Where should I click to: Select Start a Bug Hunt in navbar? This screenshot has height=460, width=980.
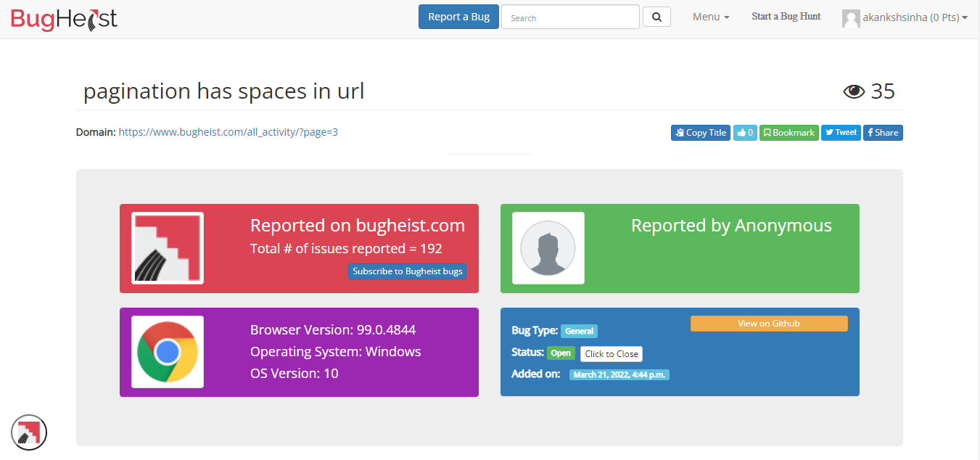pos(786,16)
